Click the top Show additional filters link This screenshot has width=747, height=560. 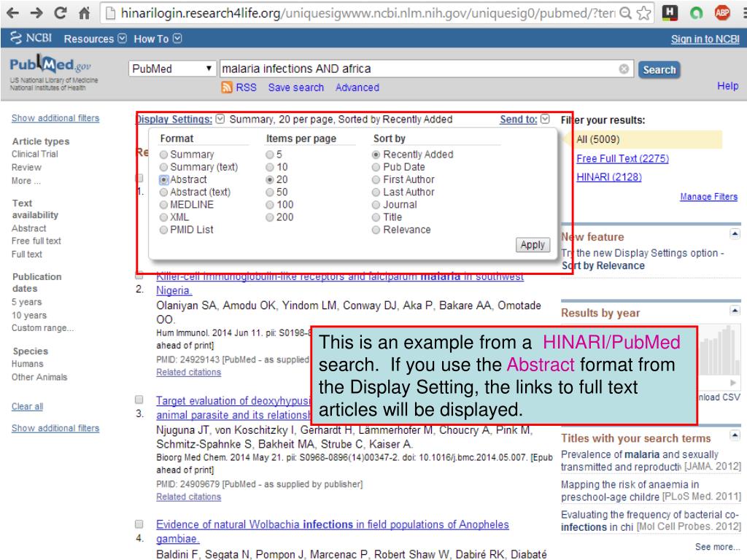[x=55, y=118]
